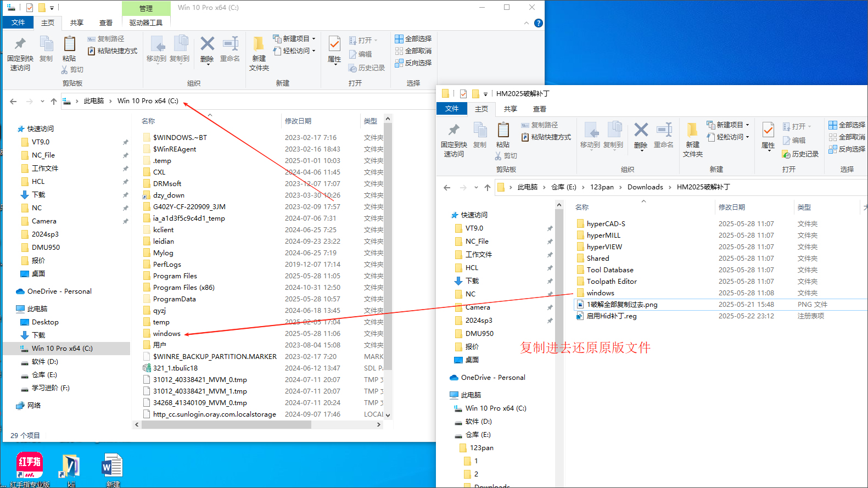Click Downloads in HM2025 address breadcrumb
This screenshot has height=488, width=868.
pyautogui.click(x=645, y=187)
